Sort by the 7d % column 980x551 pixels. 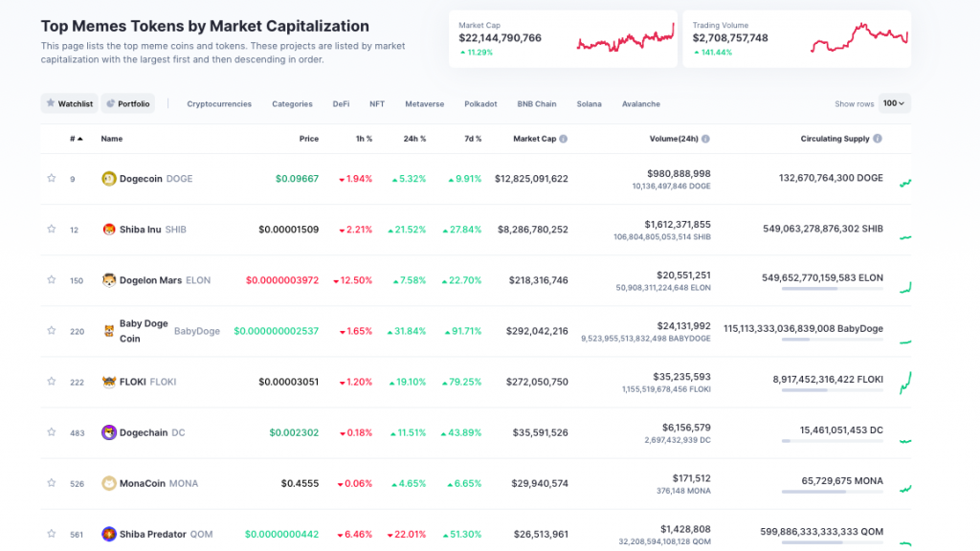pyautogui.click(x=473, y=139)
